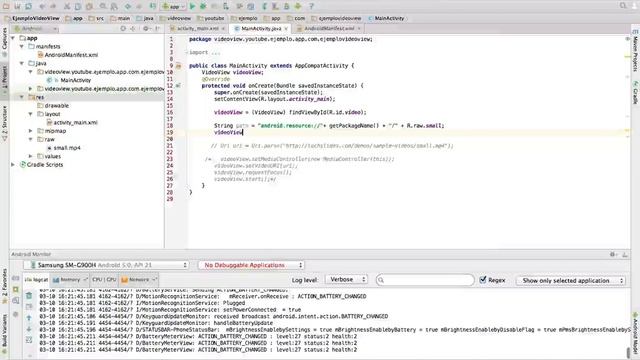Open the Network monitor tab
The width and height of the screenshot is (640, 360).
pyautogui.click(x=139, y=280)
